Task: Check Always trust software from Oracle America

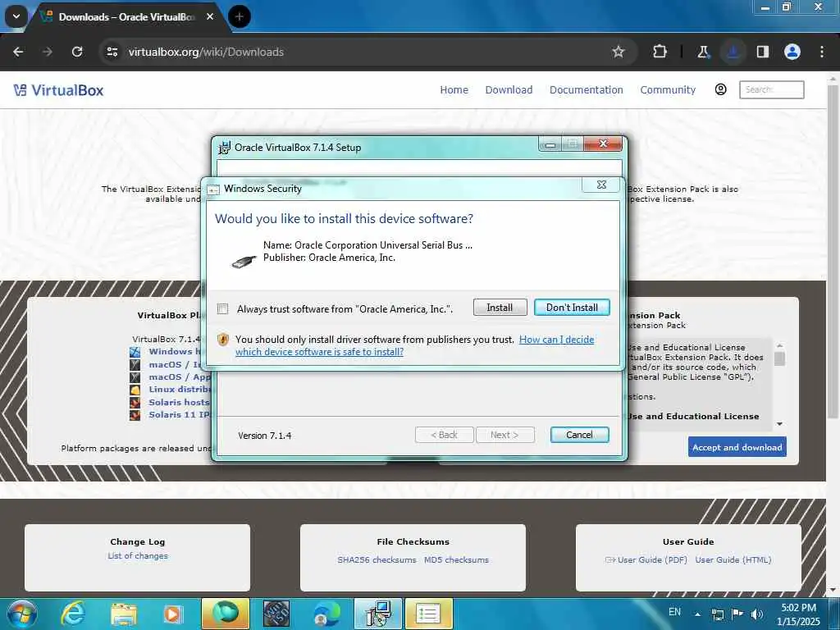Action: click(223, 308)
